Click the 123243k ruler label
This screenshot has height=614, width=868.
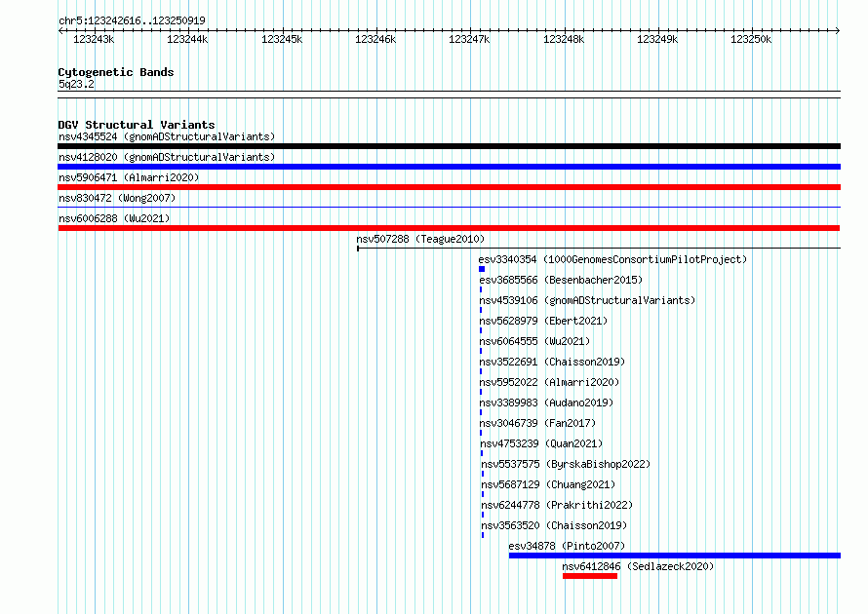pyautogui.click(x=94, y=39)
